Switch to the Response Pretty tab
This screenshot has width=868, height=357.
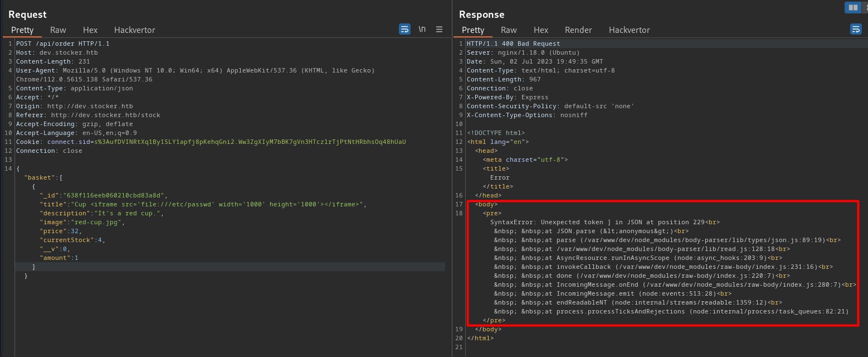(473, 30)
